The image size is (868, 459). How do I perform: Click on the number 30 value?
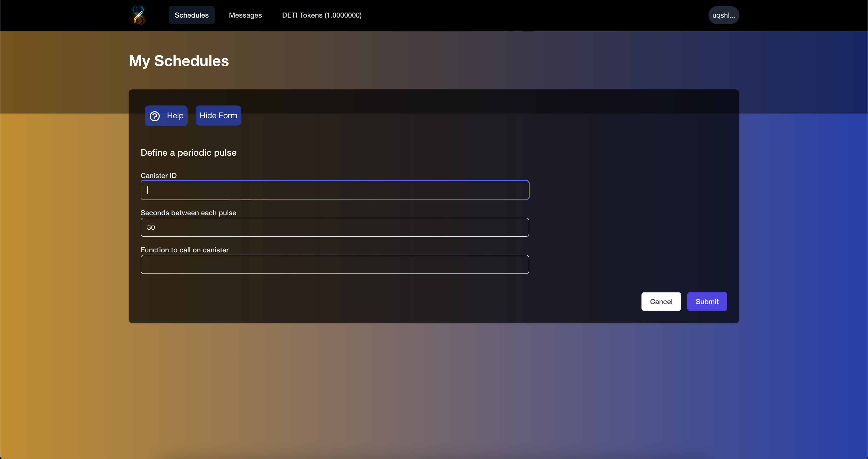point(151,227)
